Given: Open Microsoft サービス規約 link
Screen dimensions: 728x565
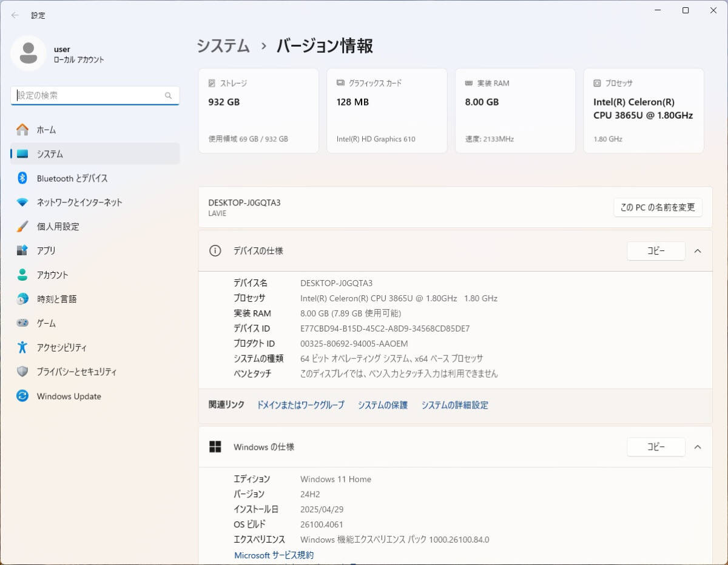Looking at the screenshot, I should 274,555.
